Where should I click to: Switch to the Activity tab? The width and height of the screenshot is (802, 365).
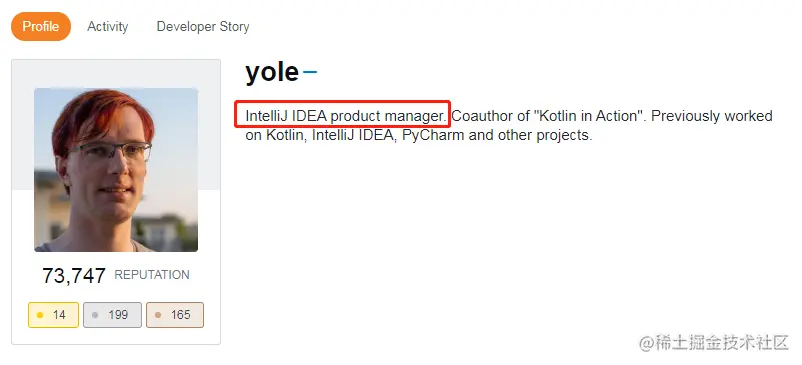pos(107,27)
